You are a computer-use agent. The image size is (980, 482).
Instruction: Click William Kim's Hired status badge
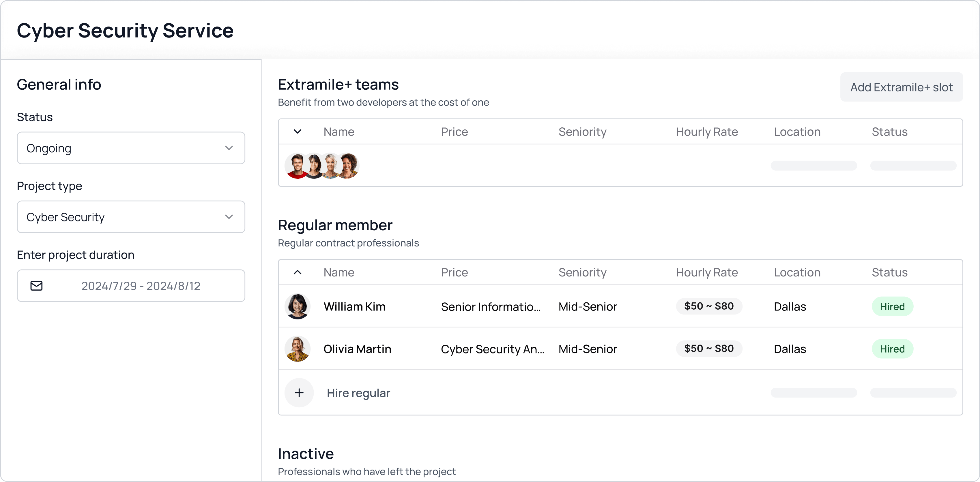(892, 306)
